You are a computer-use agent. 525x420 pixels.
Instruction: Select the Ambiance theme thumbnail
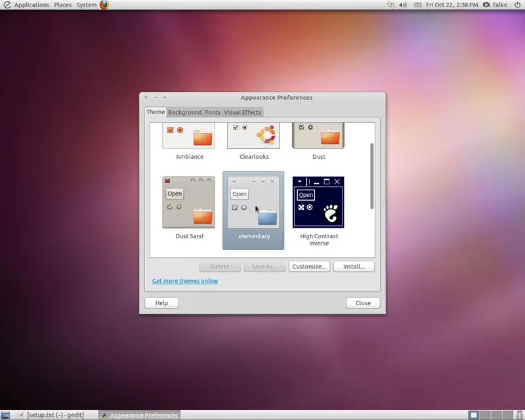[x=189, y=135]
